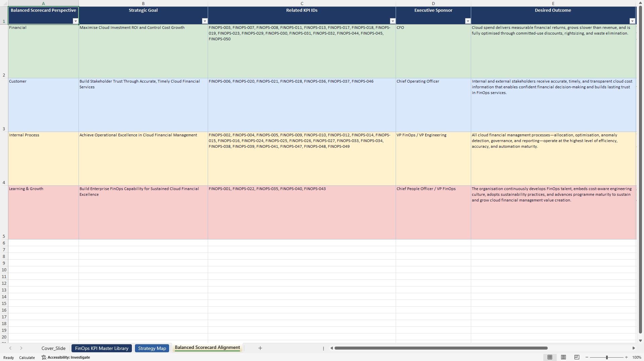Select the Customer perspective cell

pos(43,105)
